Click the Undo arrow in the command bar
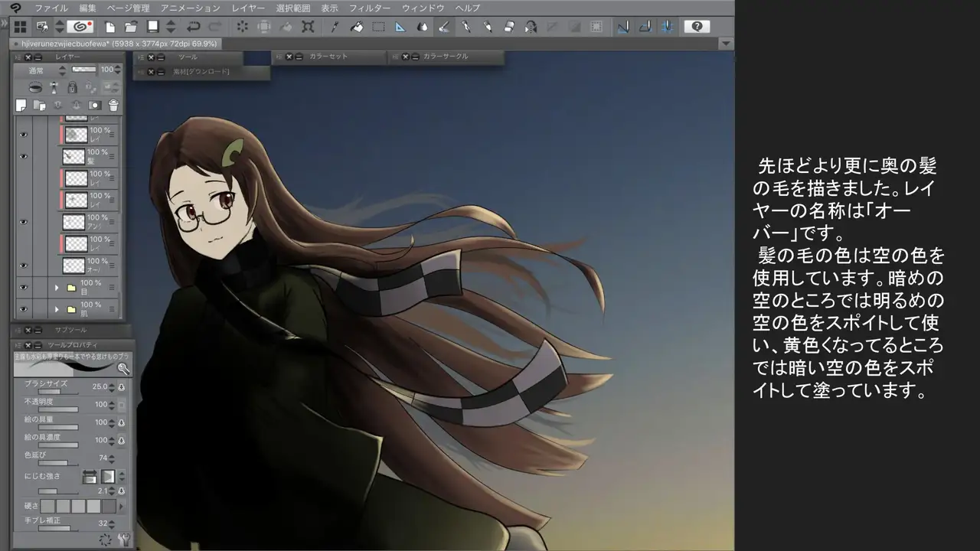The width and height of the screenshot is (980, 551). [x=194, y=27]
